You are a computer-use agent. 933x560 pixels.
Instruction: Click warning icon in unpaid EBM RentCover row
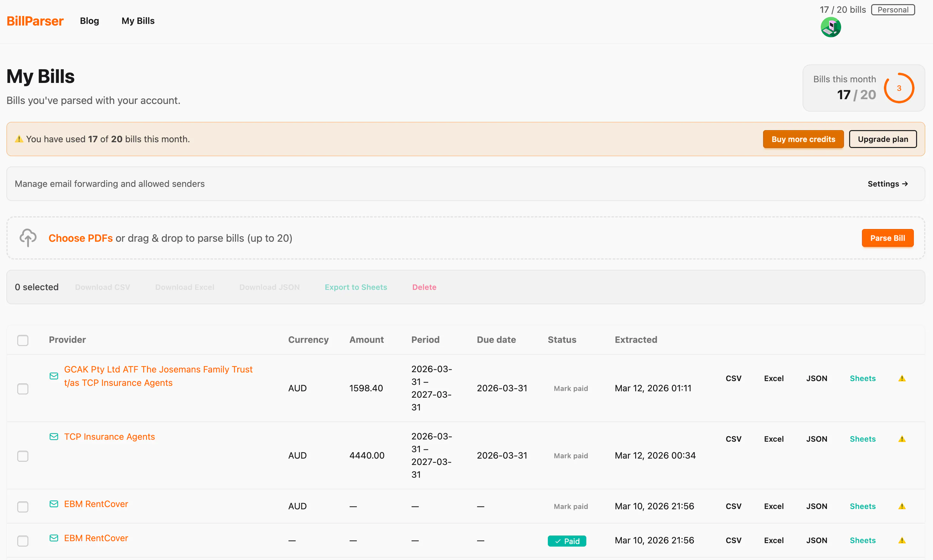902,506
